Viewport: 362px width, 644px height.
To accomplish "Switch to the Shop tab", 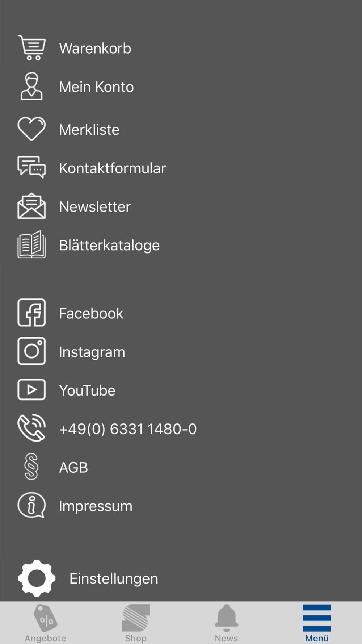I will [136, 623].
